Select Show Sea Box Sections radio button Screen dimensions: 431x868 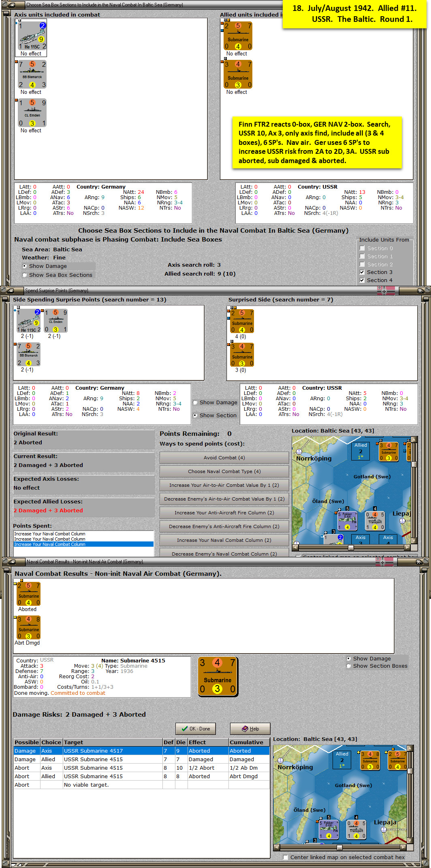pos(25,275)
